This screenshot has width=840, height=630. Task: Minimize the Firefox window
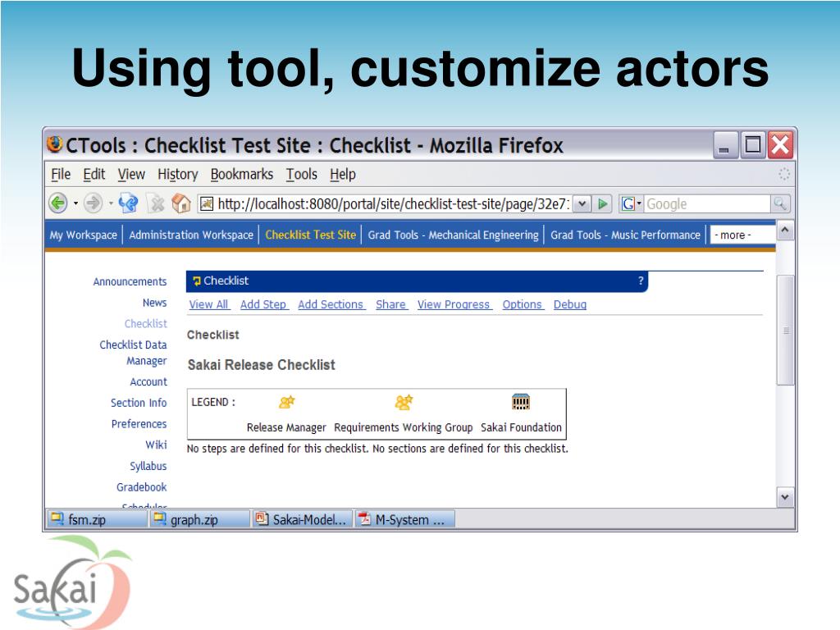[725, 145]
